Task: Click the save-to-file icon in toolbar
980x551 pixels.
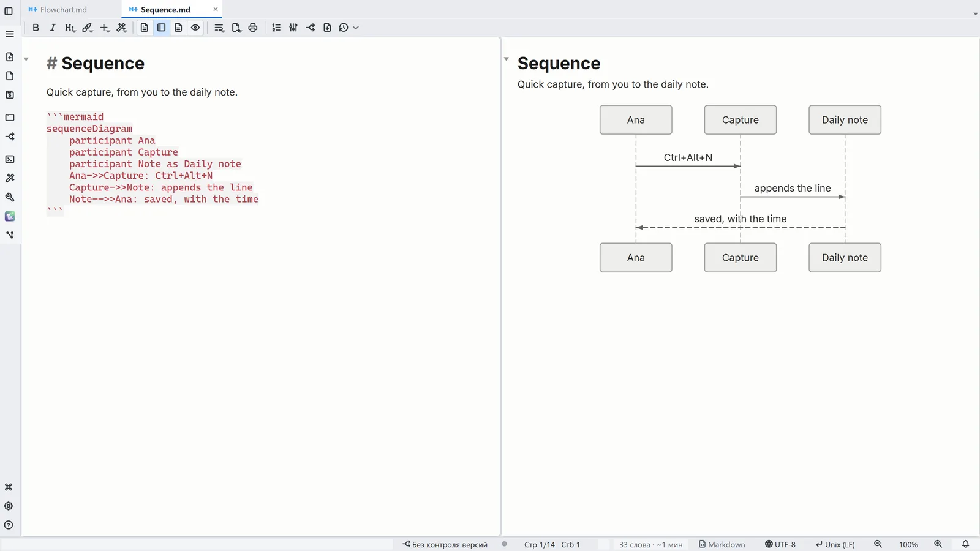Action: pos(327,28)
